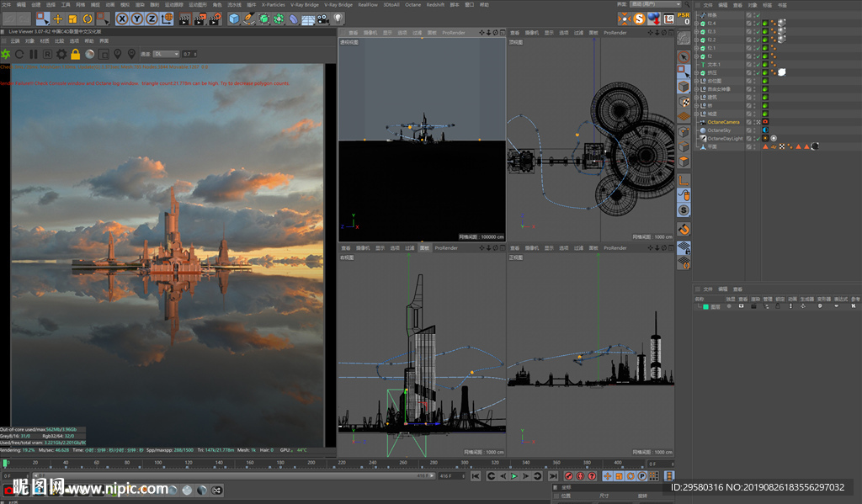
Task: Pause the Live Viewer render
Action: [34, 54]
